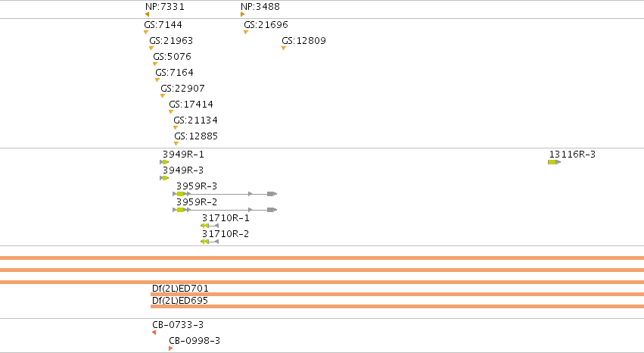Click the red arrow under CB-0998-3

tap(171, 348)
